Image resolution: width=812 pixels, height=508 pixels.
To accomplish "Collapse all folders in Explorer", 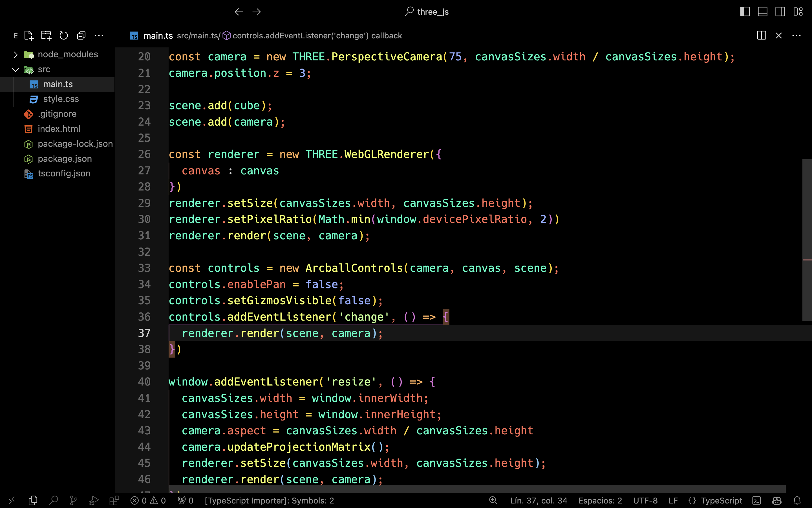I will (81, 36).
